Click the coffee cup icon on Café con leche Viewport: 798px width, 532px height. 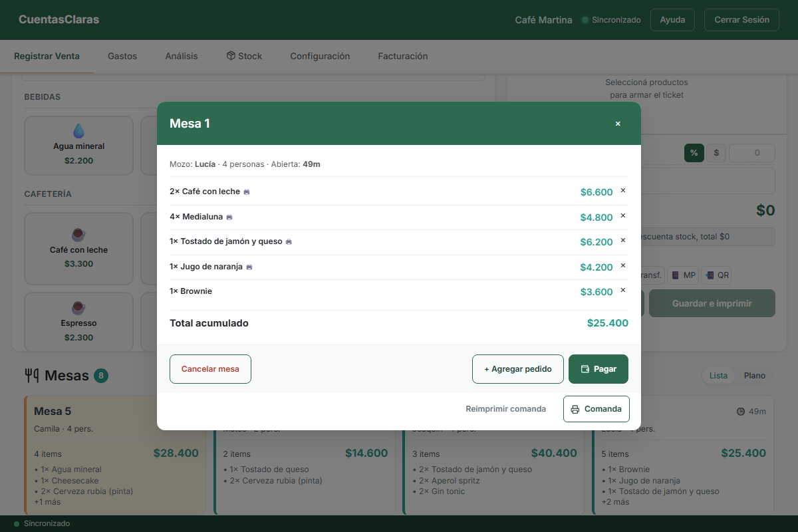[78, 235]
